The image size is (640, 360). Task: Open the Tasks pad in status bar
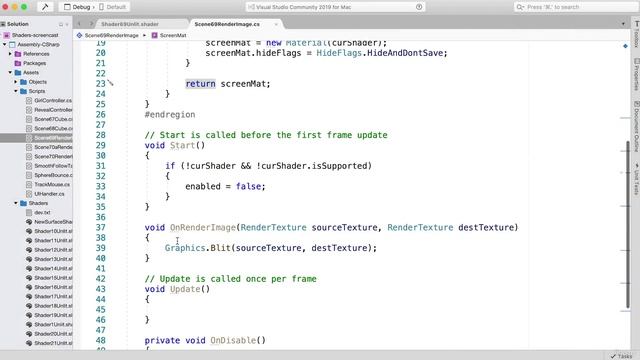(x=621, y=356)
